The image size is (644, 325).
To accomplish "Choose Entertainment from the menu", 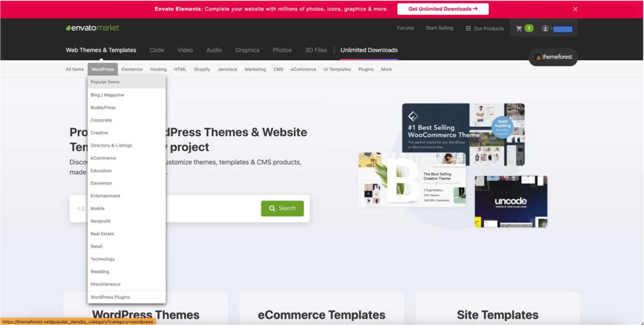I will point(127,196).
